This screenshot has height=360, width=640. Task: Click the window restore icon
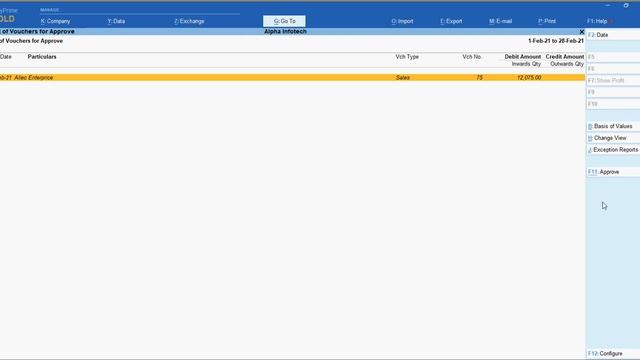tap(626, 5)
